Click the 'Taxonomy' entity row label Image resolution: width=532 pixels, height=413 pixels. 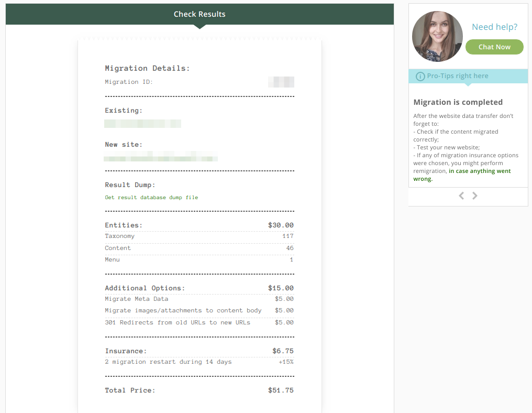[119, 236]
